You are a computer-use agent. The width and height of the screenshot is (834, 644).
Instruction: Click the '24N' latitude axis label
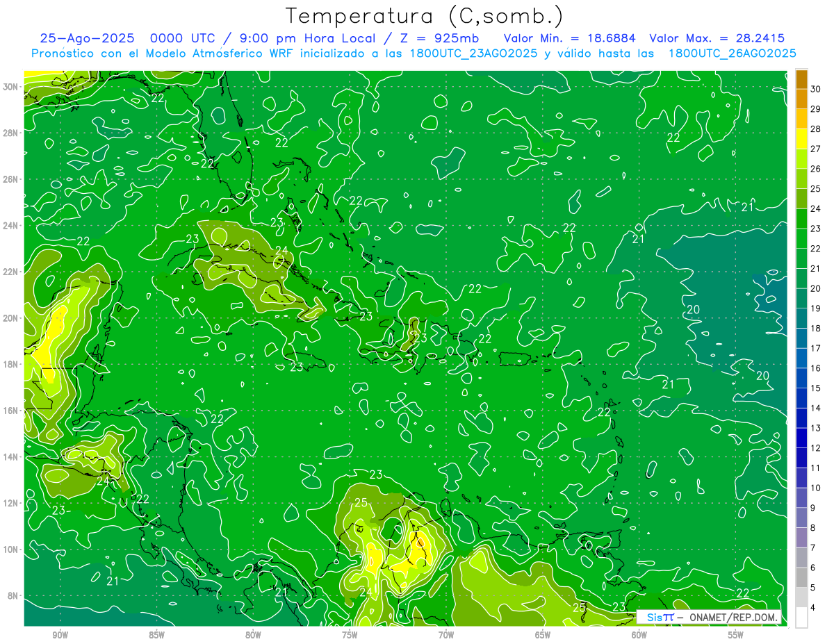[x=10, y=226]
